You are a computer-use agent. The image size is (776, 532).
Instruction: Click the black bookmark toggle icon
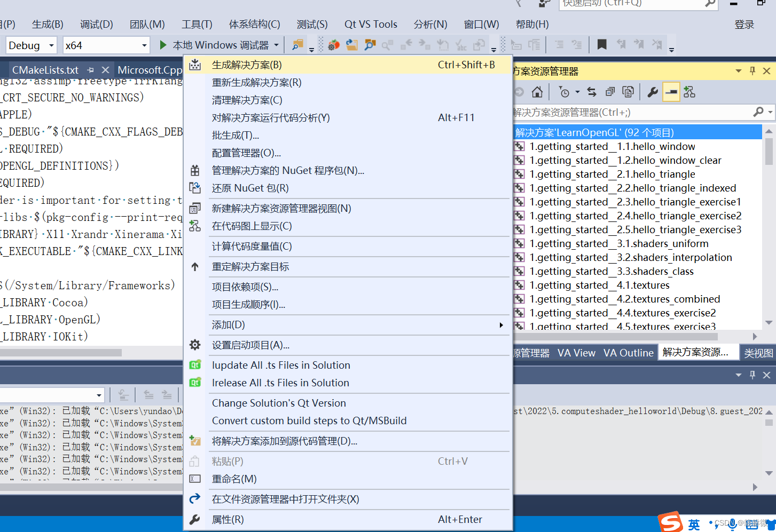coord(602,44)
